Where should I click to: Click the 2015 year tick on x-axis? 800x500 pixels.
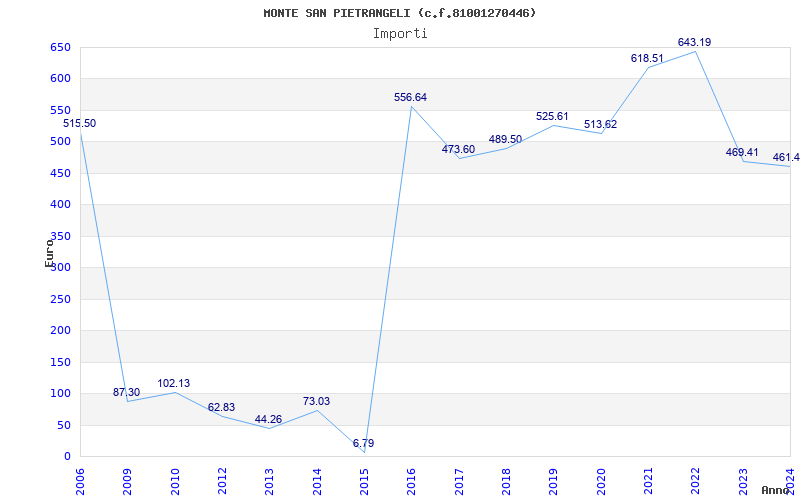364,475
